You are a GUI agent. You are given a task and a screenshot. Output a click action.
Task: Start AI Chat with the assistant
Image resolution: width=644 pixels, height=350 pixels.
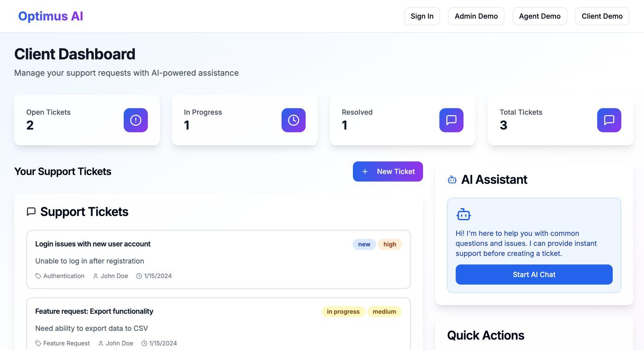pyautogui.click(x=534, y=275)
